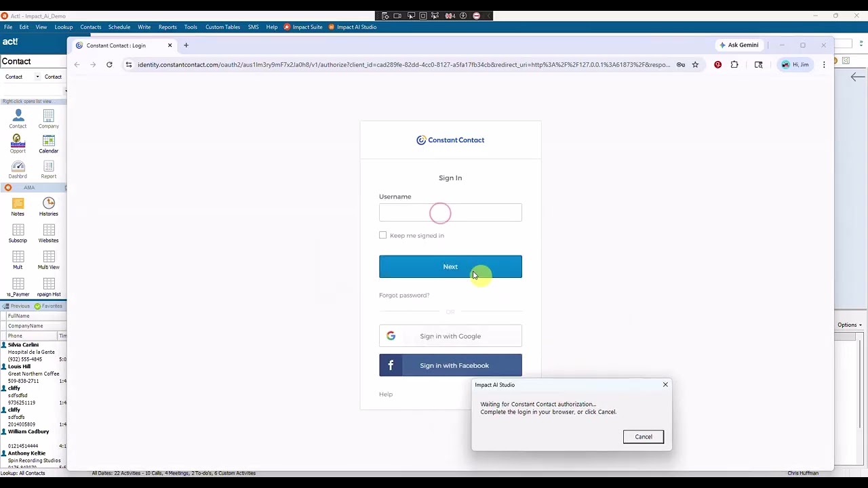Open the View menu
Image resolution: width=868 pixels, height=488 pixels.
click(x=41, y=27)
